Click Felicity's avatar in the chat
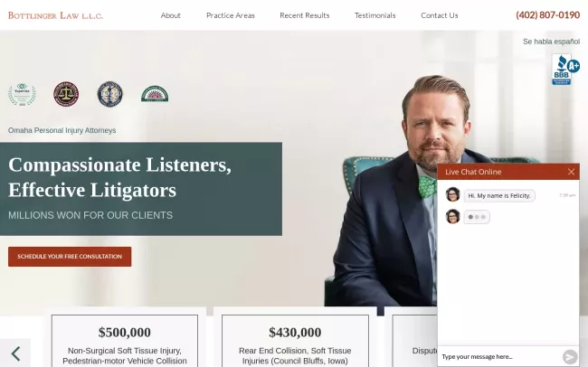This screenshot has height=367, width=588. [452, 195]
